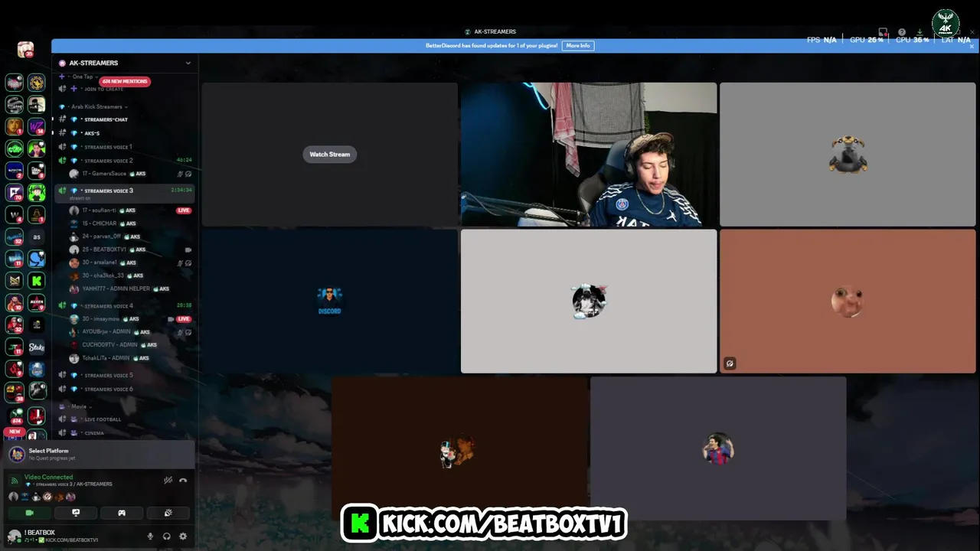Select user 25 - BEATBOXTV1 in voice list
This screenshot has height=551, width=980.
click(130, 249)
